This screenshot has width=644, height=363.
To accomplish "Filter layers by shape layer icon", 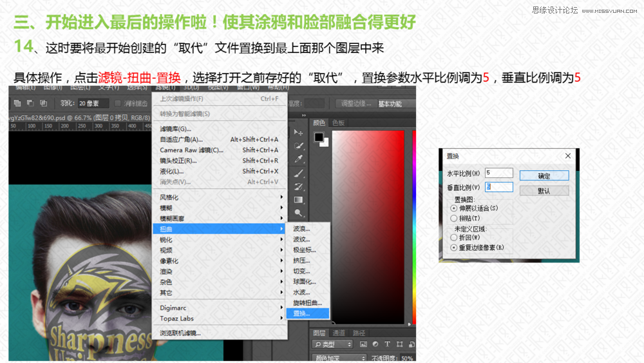I will click(x=400, y=344).
